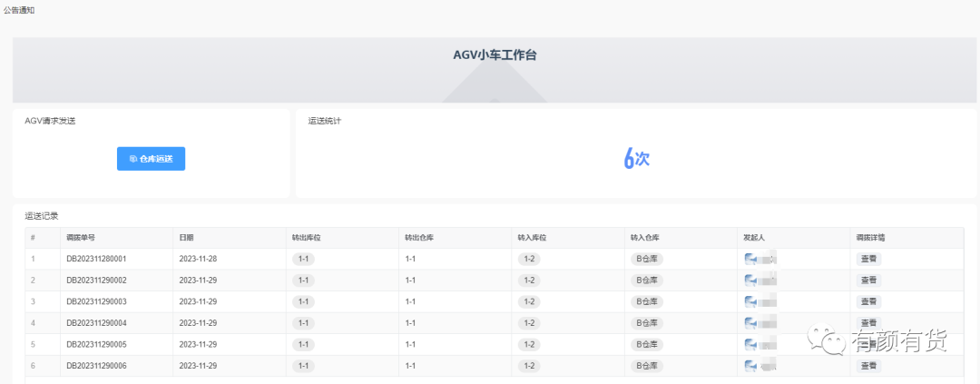The image size is (980, 384).
Task: Click initiator avatar in row DB202311290002
Action: tap(750, 280)
